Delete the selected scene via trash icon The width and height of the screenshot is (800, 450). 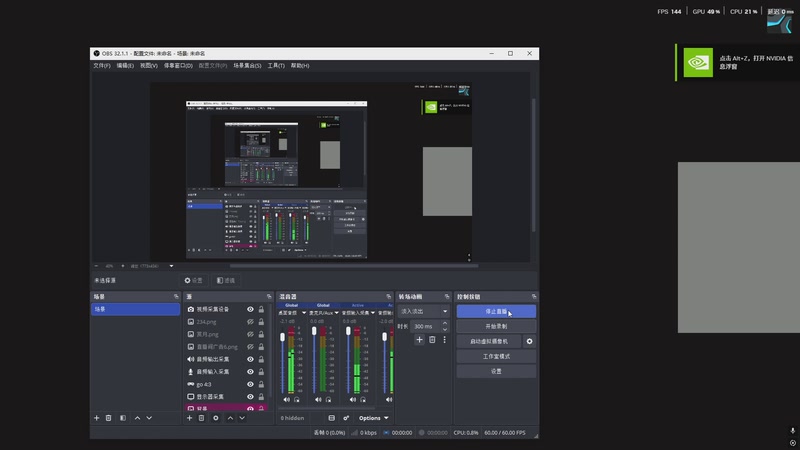pos(110,418)
